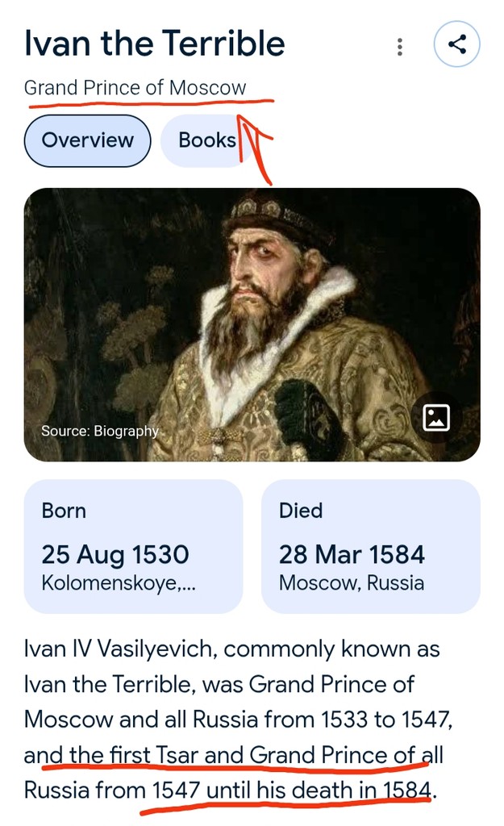504x826 pixels.
Task: Tap the birth date 25 Aug 1530
Action: [115, 555]
